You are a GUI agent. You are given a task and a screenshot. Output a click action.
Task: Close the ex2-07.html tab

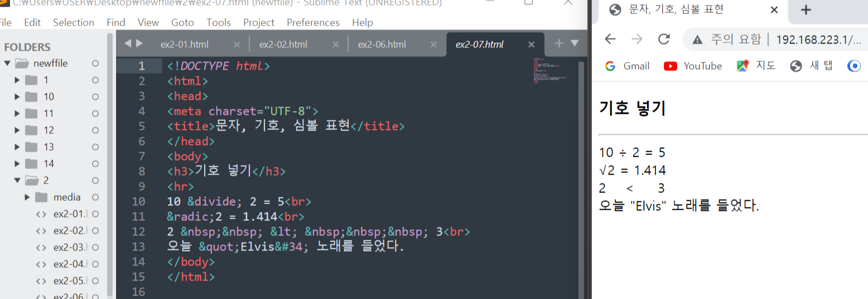point(532,45)
